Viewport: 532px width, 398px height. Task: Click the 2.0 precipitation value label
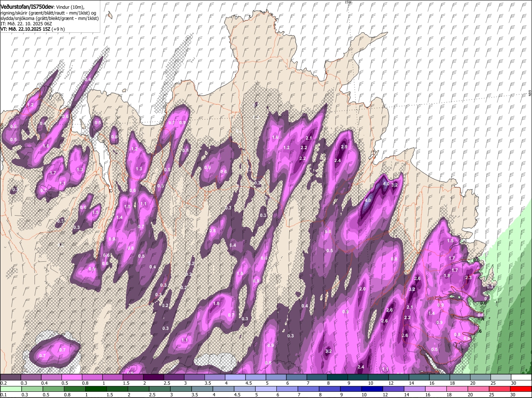(362, 289)
